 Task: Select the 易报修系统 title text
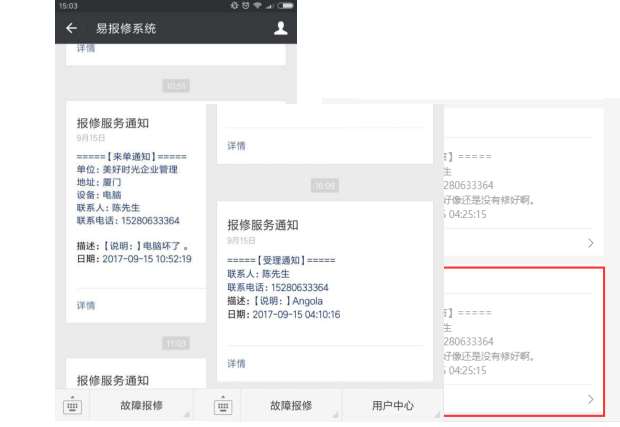point(126,28)
